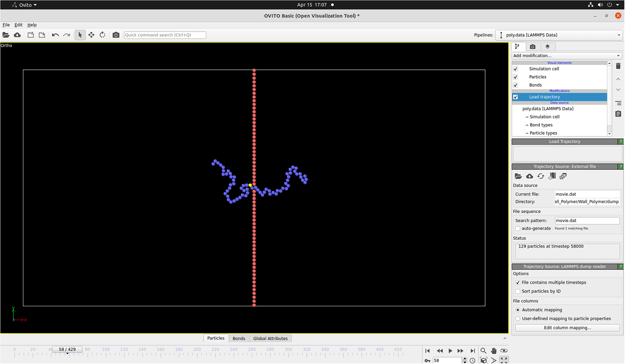The image size is (625, 364).
Task: Open the Edit menu
Action: pos(18,25)
